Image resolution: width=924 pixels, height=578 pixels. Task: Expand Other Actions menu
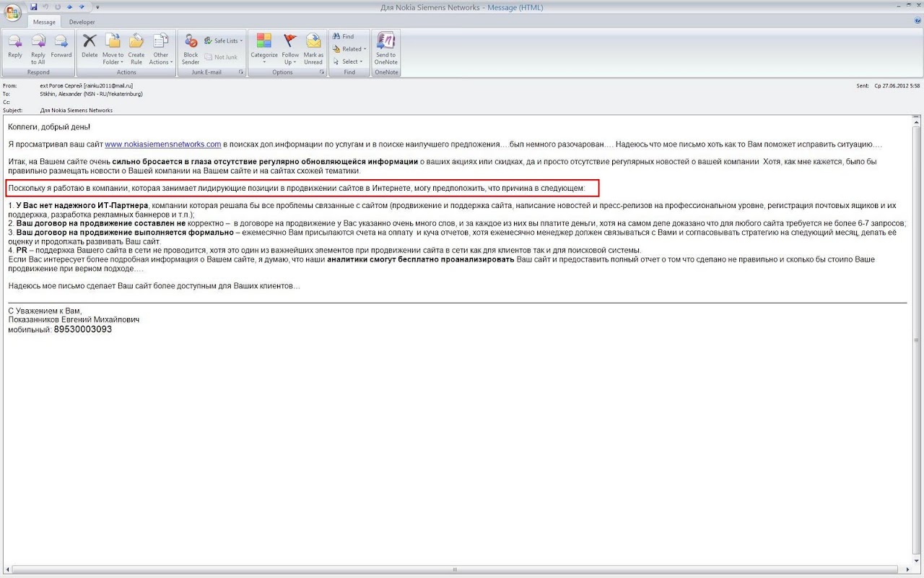(160, 49)
